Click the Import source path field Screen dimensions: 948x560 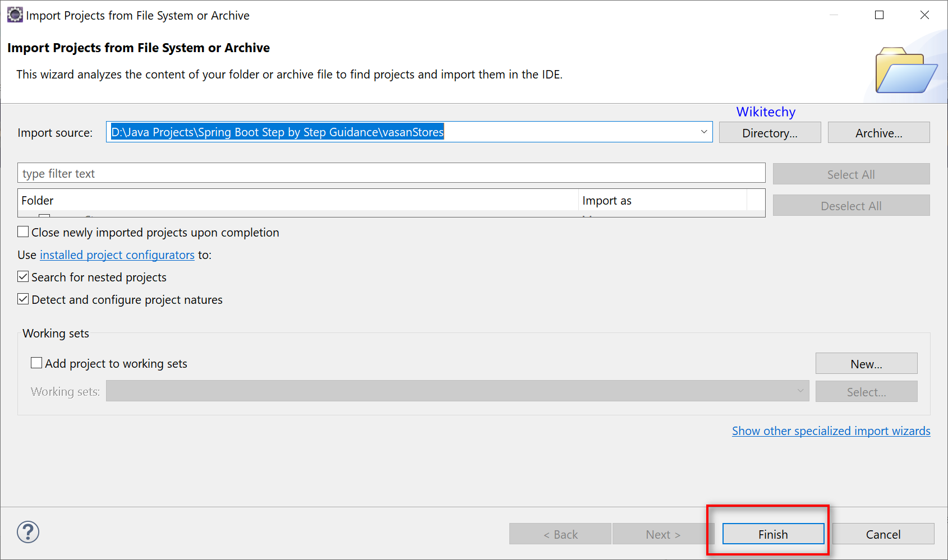pyautogui.click(x=393, y=132)
